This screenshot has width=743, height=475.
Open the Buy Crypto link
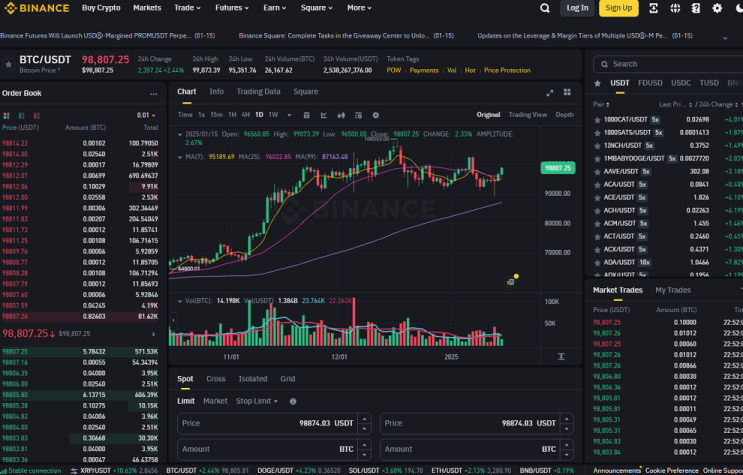click(x=101, y=8)
